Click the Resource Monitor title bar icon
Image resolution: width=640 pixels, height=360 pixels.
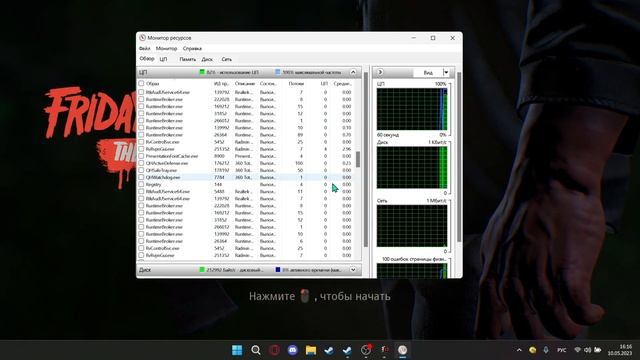click(x=142, y=38)
